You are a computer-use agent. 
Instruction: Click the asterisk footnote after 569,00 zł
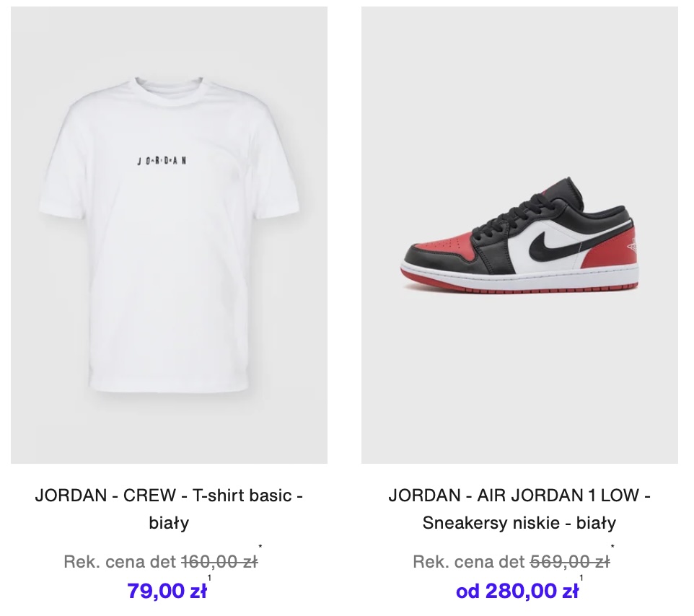click(x=612, y=547)
